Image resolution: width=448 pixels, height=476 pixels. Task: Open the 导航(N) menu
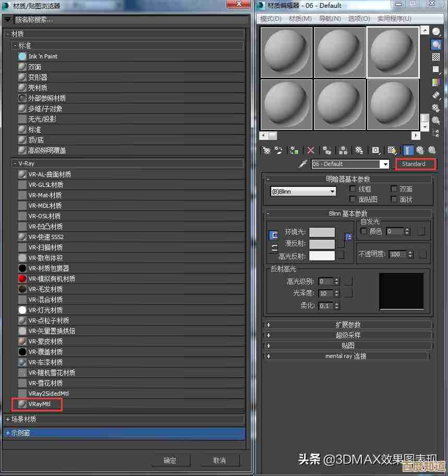click(x=330, y=19)
